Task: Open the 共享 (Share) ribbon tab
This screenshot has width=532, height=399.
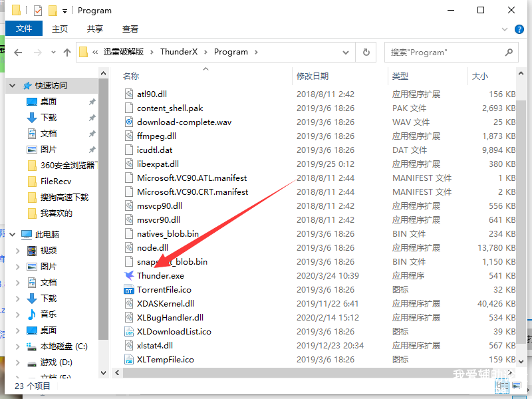Action: pos(95,29)
